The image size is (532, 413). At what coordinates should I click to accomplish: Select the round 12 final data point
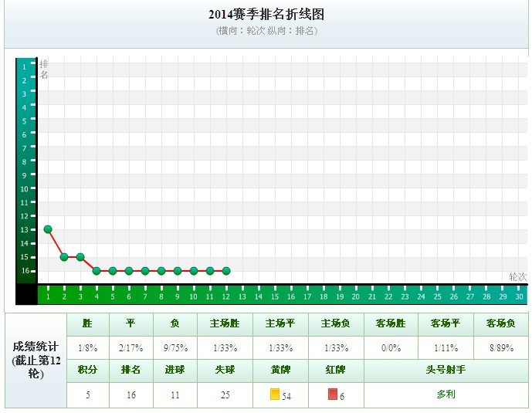pos(226,271)
